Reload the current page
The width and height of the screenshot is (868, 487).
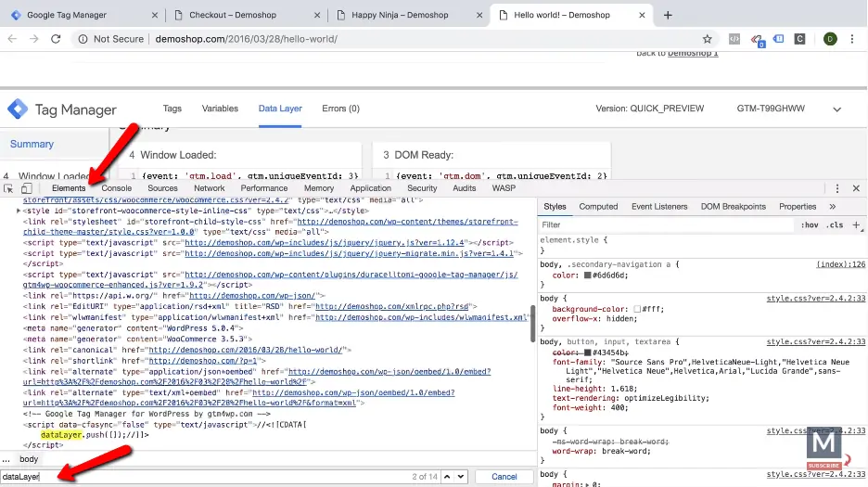[56, 39]
